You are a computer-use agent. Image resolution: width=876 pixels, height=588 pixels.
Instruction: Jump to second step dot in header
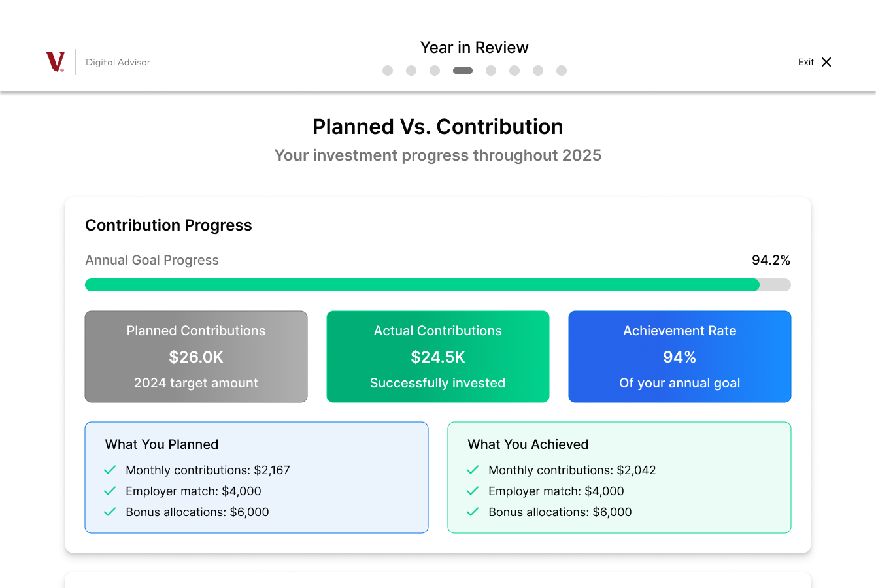[411, 71]
